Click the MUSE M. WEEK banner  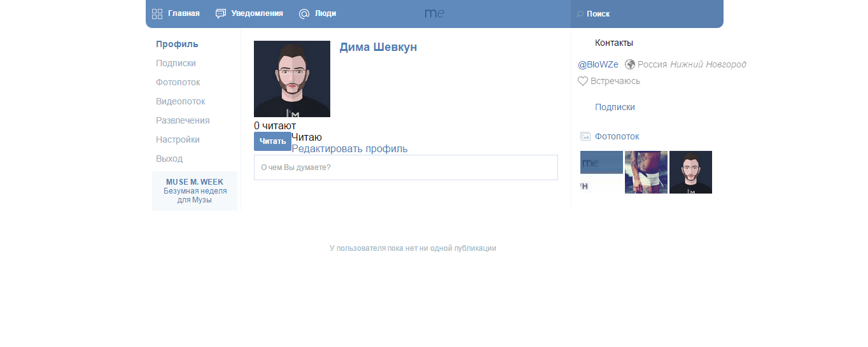(x=195, y=190)
